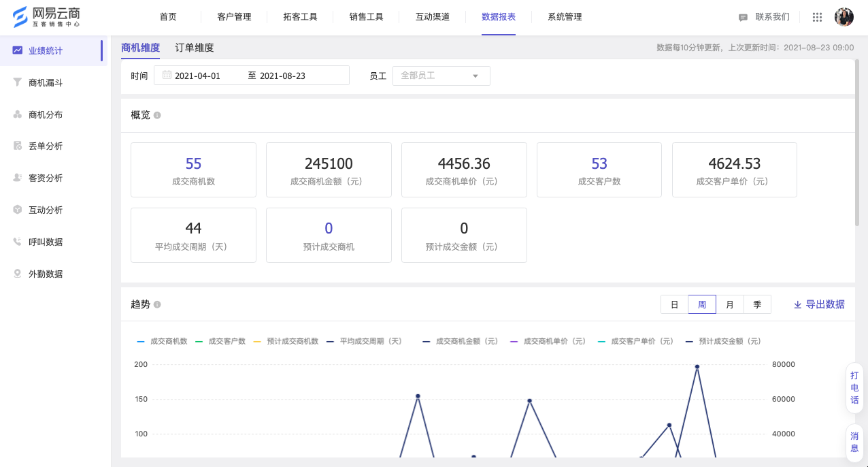868x467 pixels.
Task: Open the 客户管理 top menu
Action: [x=234, y=17]
